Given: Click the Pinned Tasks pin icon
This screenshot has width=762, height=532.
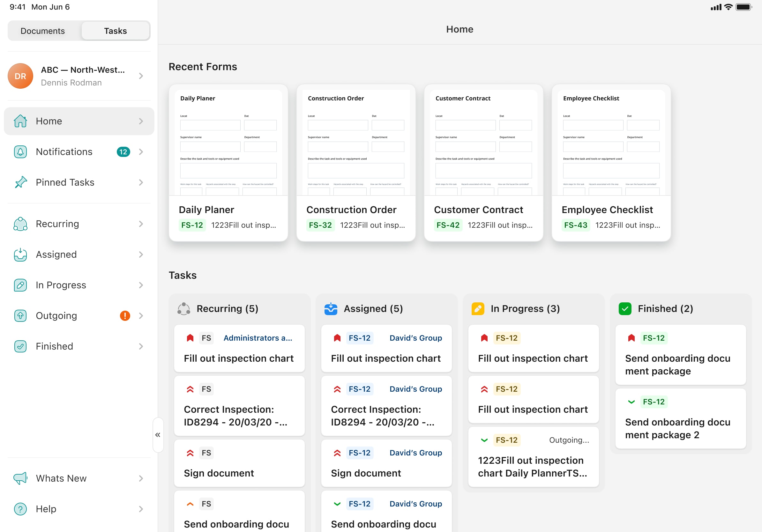Looking at the screenshot, I should click(x=20, y=182).
